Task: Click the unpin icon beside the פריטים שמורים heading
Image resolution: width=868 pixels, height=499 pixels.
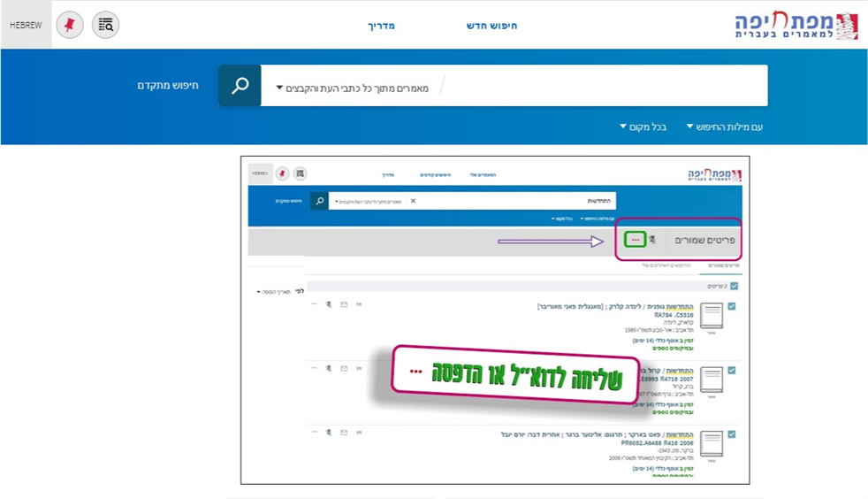Action: pyautogui.click(x=652, y=240)
